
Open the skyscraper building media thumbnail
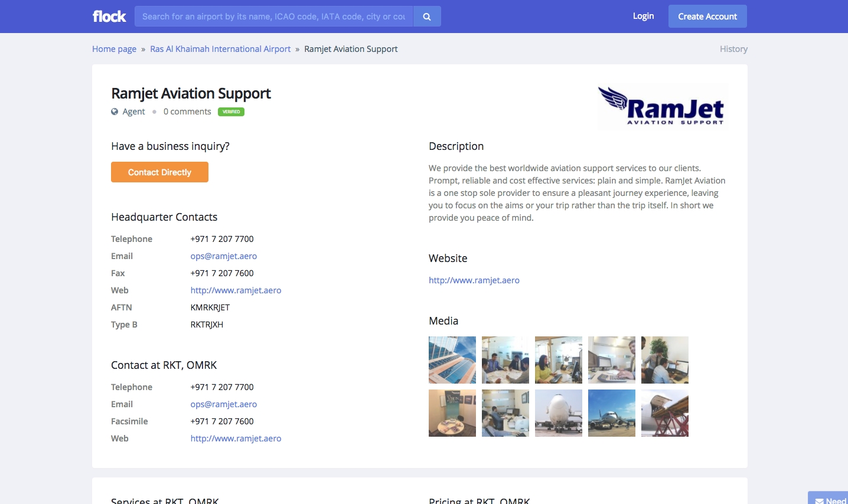(x=452, y=360)
